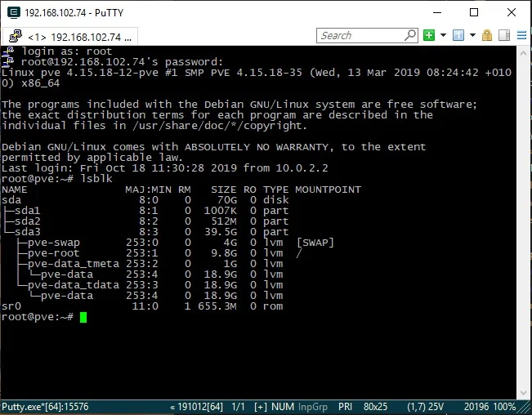Click the Last login line text

pyautogui.click(x=165, y=167)
